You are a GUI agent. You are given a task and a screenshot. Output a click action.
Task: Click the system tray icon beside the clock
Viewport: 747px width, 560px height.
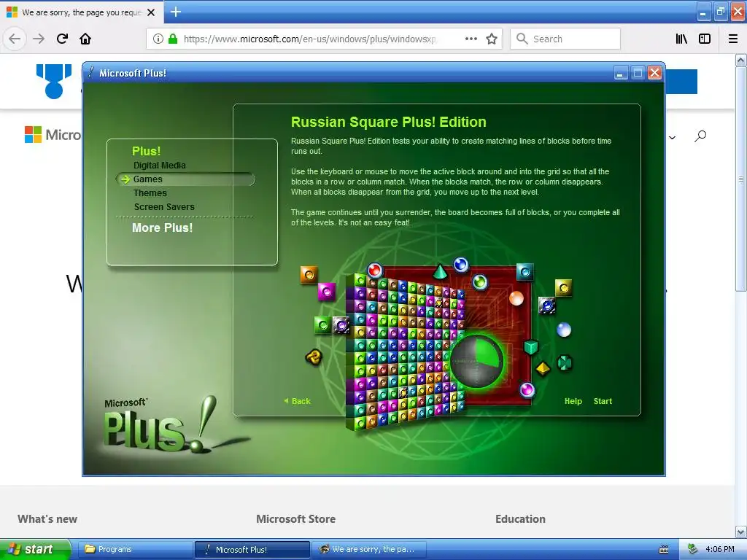[x=692, y=549]
